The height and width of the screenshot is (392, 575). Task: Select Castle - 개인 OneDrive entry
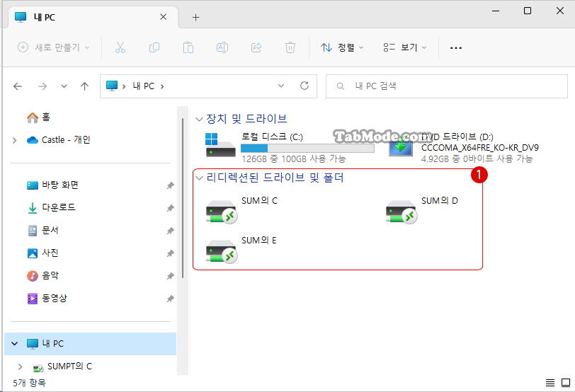(x=59, y=139)
